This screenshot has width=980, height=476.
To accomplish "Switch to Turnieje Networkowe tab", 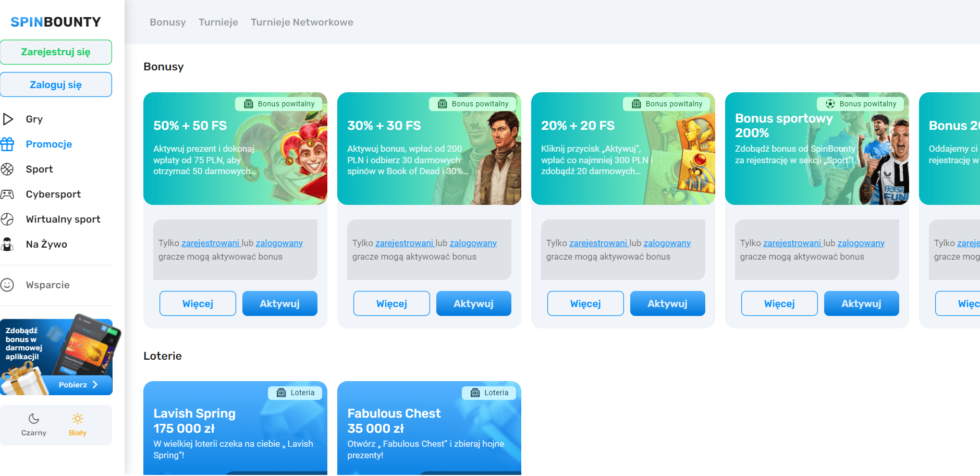I will 302,22.
